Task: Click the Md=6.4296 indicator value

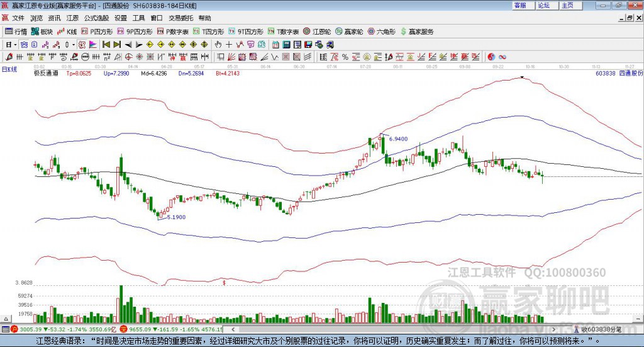Action: [153, 73]
